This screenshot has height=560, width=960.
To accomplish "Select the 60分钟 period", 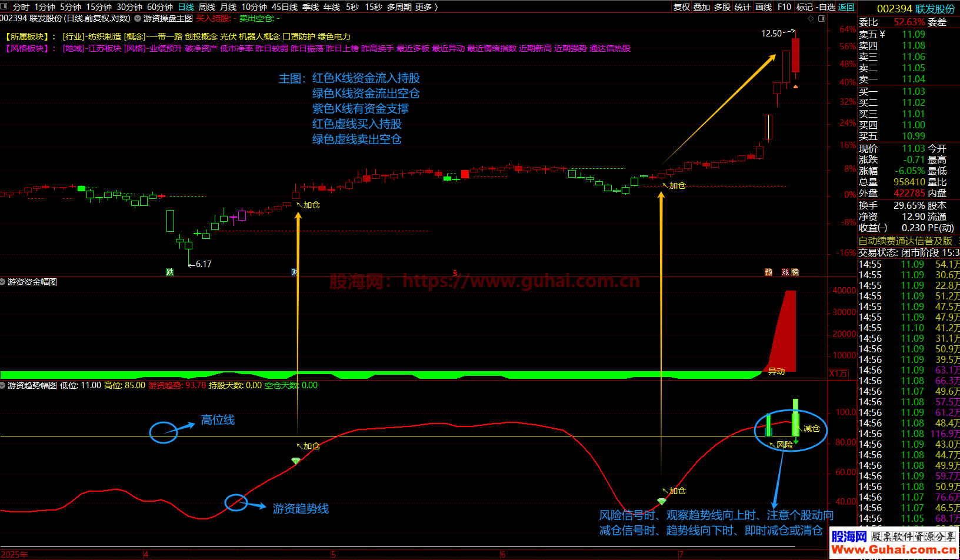I will click(160, 7).
